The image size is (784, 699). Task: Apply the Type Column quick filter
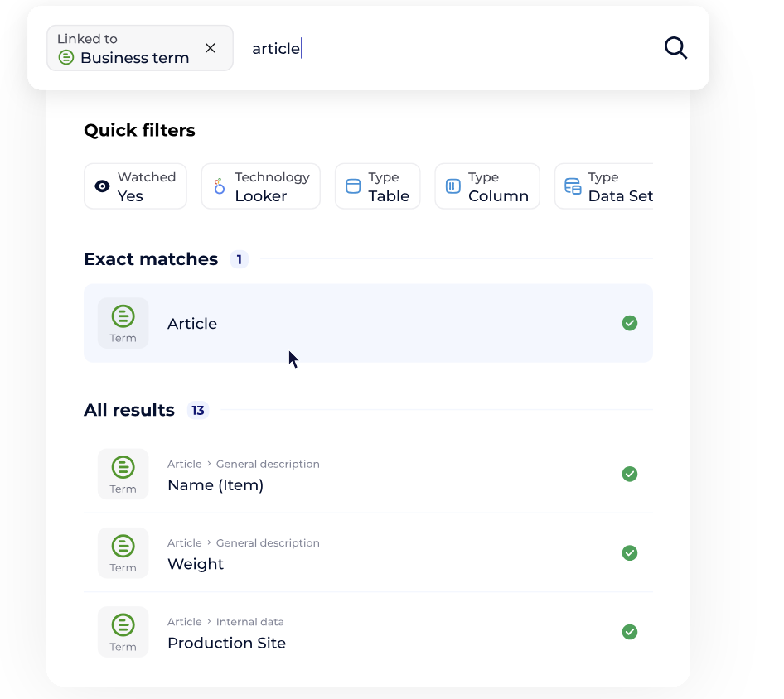(486, 186)
